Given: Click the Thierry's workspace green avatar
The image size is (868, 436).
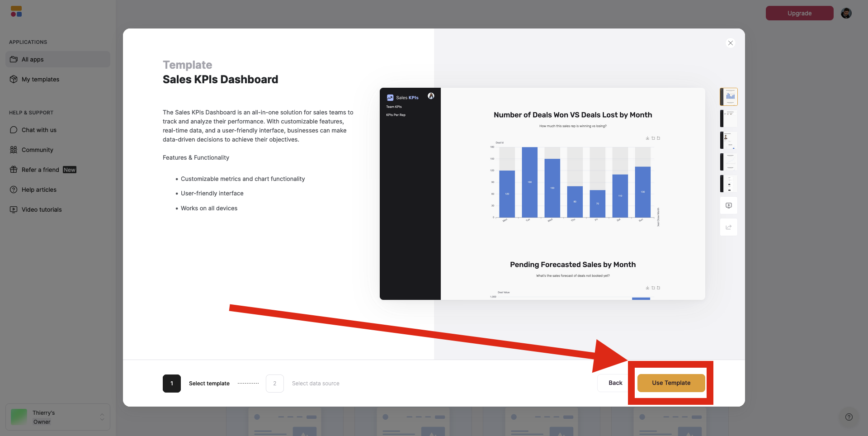Looking at the screenshot, I should pyautogui.click(x=19, y=417).
